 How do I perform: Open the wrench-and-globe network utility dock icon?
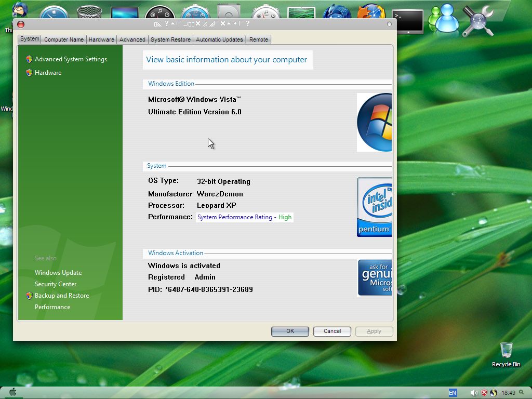point(478,20)
